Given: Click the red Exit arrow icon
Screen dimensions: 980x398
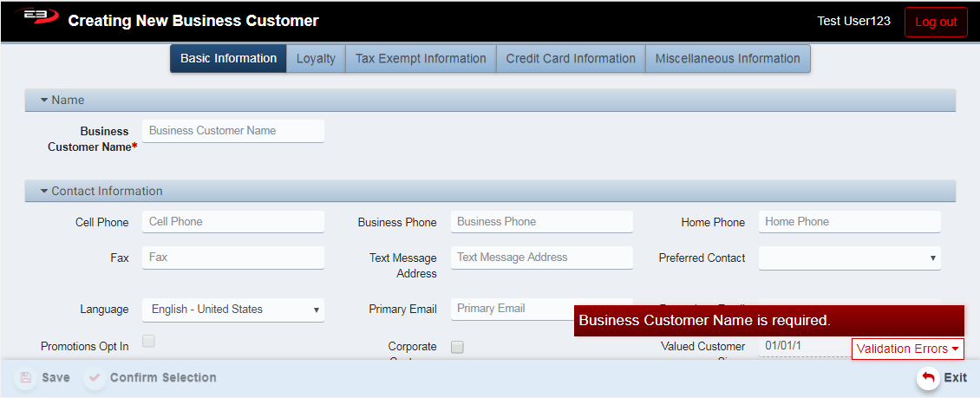Looking at the screenshot, I should [928, 377].
